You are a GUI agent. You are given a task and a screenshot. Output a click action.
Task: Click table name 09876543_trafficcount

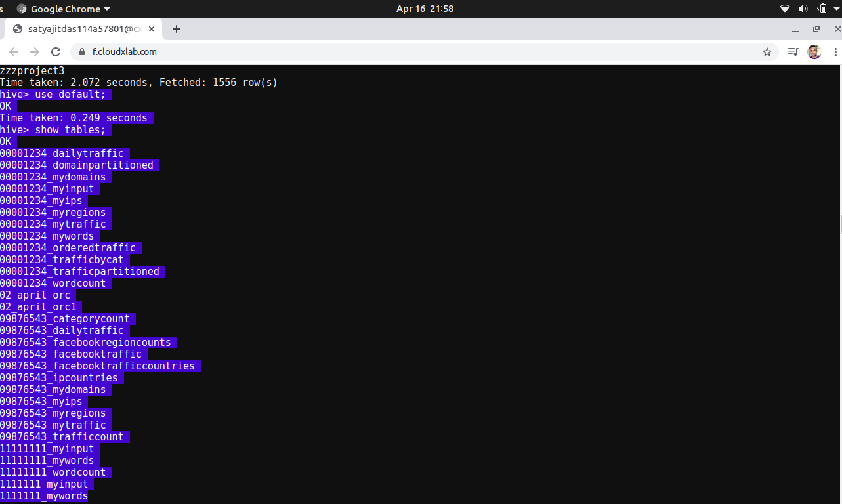62,437
